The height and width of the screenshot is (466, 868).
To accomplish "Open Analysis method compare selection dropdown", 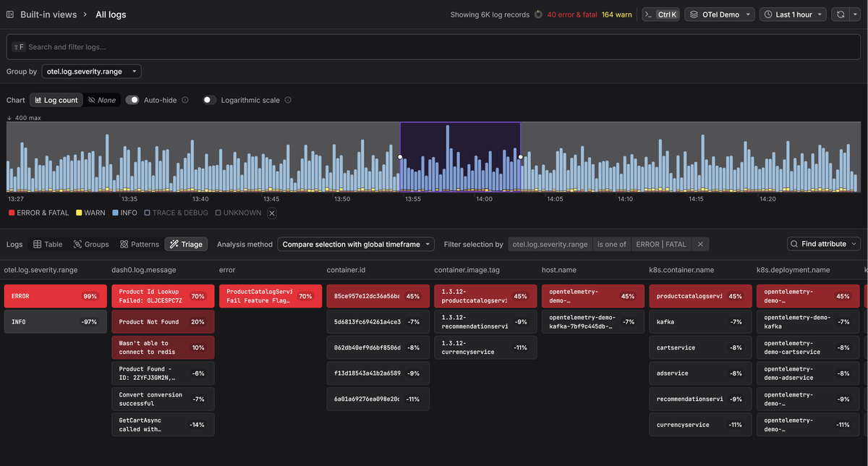I will [x=356, y=244].
